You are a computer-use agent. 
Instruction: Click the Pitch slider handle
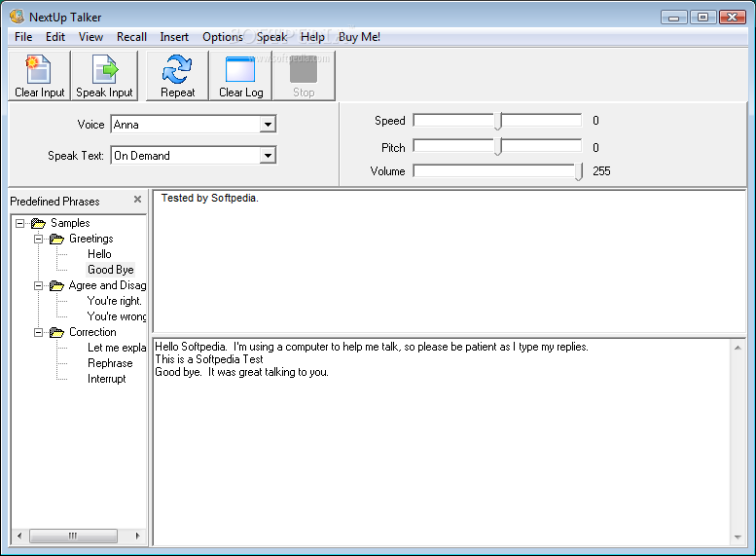[x=498, y=147]
